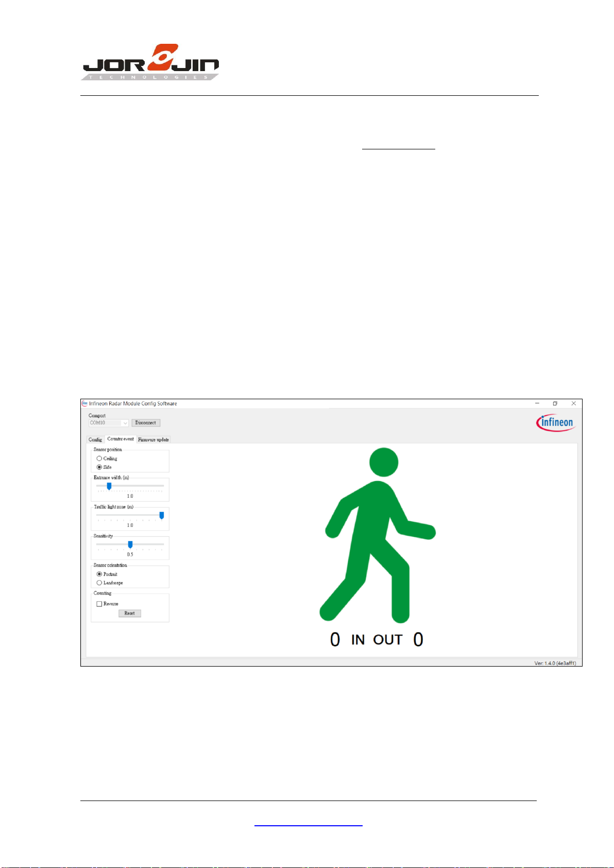Choose Portrait sensor orientation
Image resolution: width=614 pixels, height=868 pixels.
(107, 574)
